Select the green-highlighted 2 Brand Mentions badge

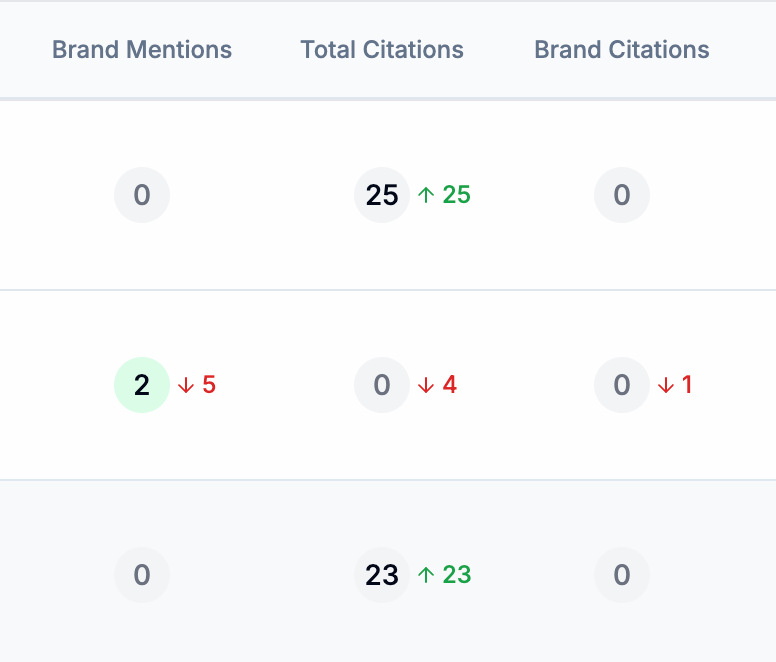click(142, 385)
